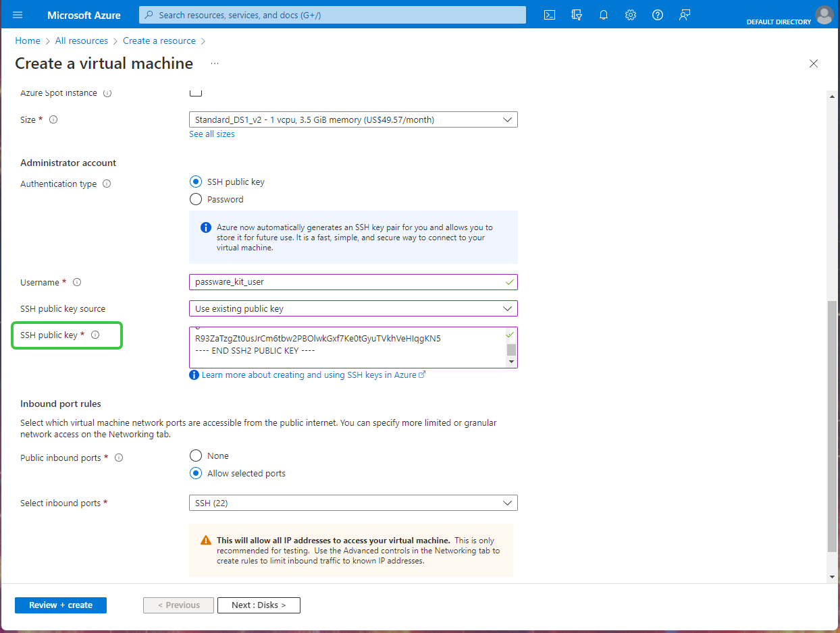840x633 pixels.
Task: Close the Create a virtual machine blade
Action: (814, 63)
